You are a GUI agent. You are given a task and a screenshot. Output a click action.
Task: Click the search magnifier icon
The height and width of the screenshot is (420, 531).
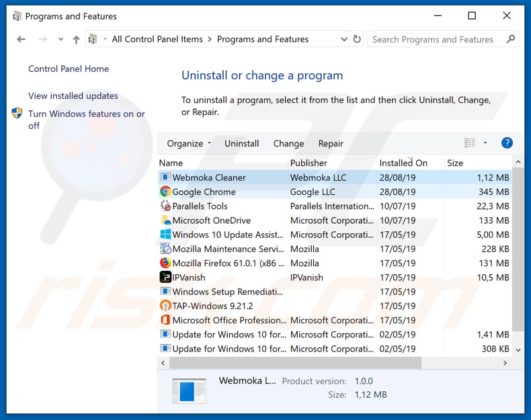(511, 39)
